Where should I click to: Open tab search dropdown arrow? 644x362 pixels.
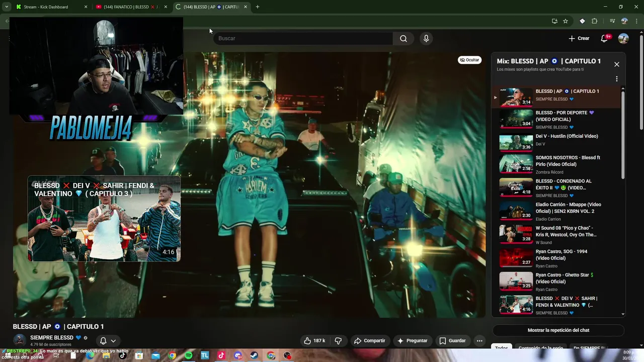click(x=7, y=7)
